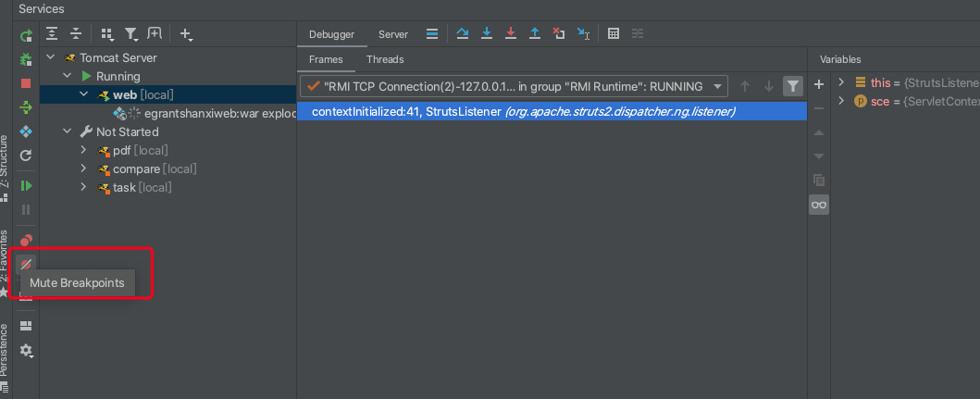Open the RMI TCP Connection thread dropdown
Image resolution: width=980 pixels, height=399 pixels.
[x=718, y=86]
